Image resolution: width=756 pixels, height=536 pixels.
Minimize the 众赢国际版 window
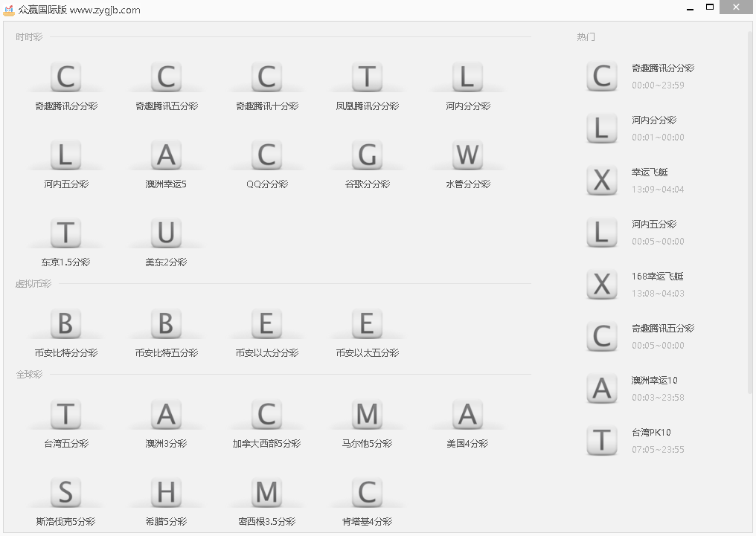click(691, 9)
